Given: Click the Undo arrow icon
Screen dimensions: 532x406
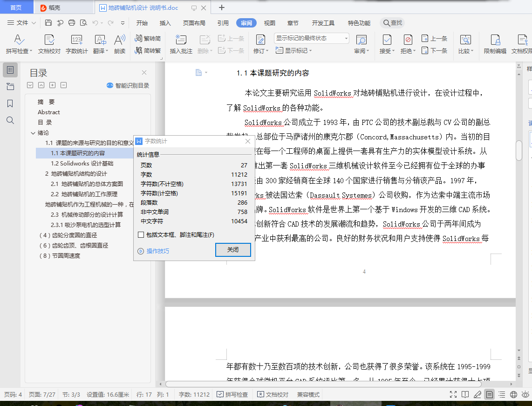Looking at the screenshot, I should (95, 23).
